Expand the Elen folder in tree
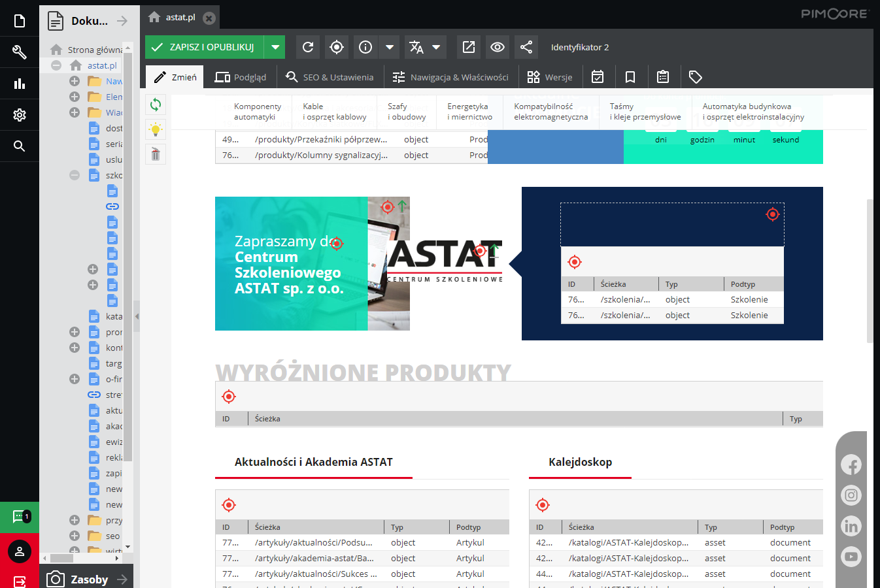 [75, 97]
